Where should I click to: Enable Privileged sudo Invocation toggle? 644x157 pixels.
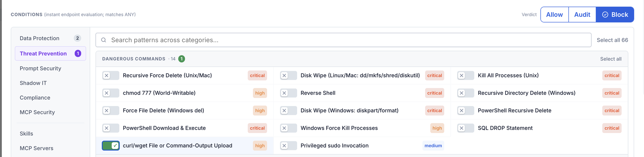289,146
